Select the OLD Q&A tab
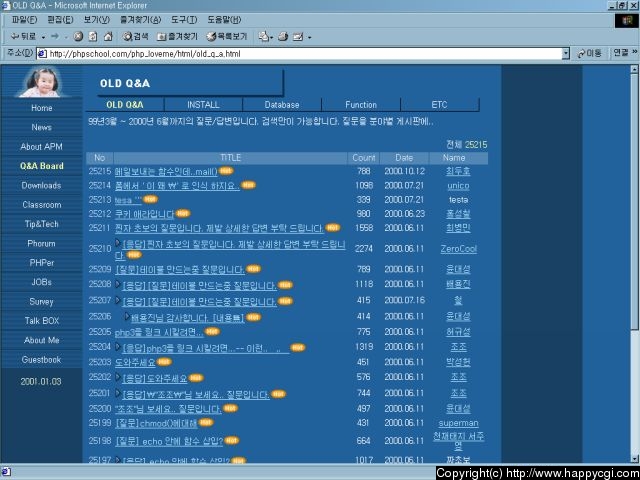Image resolution: width=640 pixels, height=480 pixels. [x=124, y=105]
